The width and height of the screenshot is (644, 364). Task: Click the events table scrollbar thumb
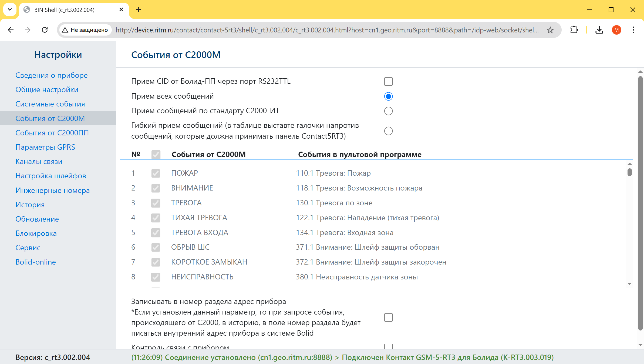point(630,172)
